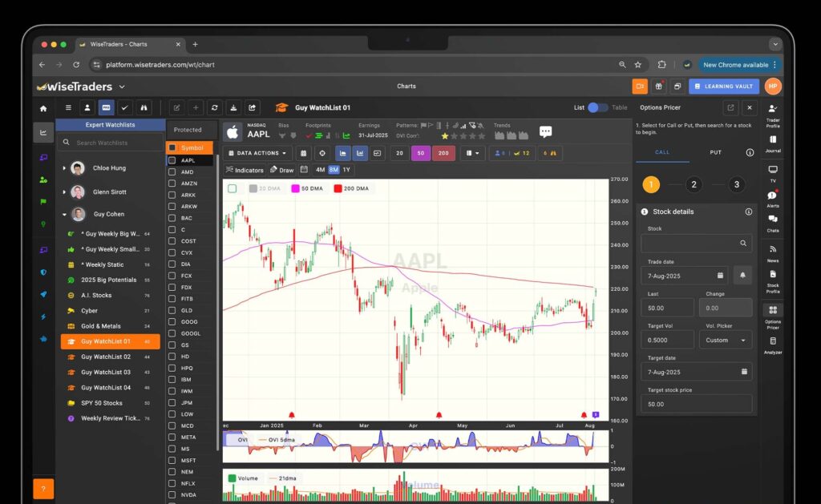This screenshot has height=504, width=821.
Task: Open the chat bubble icon beside Trends
Action: [545, 132]
